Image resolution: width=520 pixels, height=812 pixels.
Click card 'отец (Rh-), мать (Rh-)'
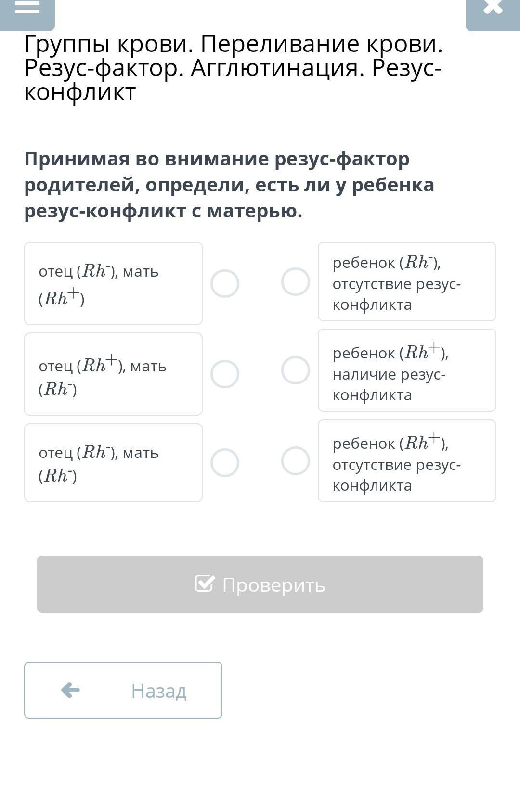coord(113,463)
